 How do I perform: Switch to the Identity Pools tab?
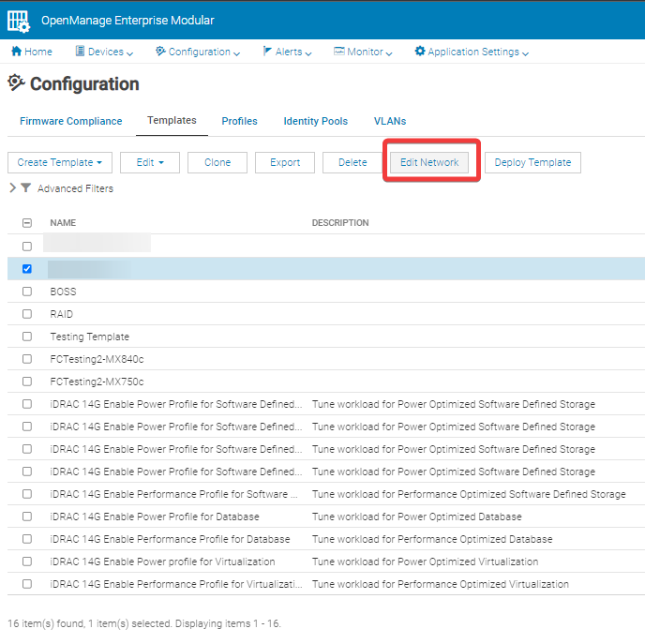[x=315, y=121]
